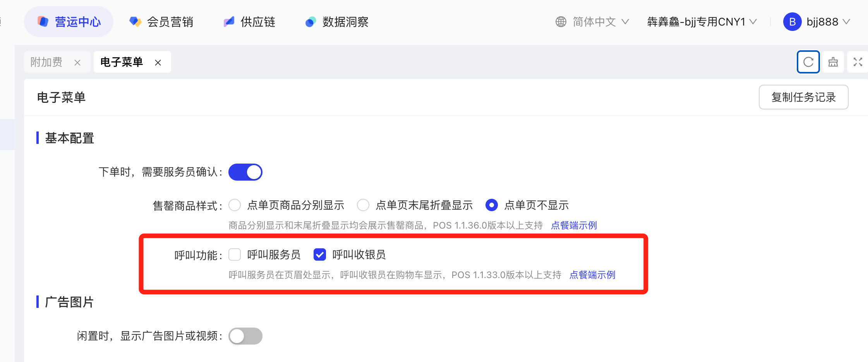The width and height of the screenshot is (868, 362).
Task: Click the 复制任务记录 button
Action: 803,97
